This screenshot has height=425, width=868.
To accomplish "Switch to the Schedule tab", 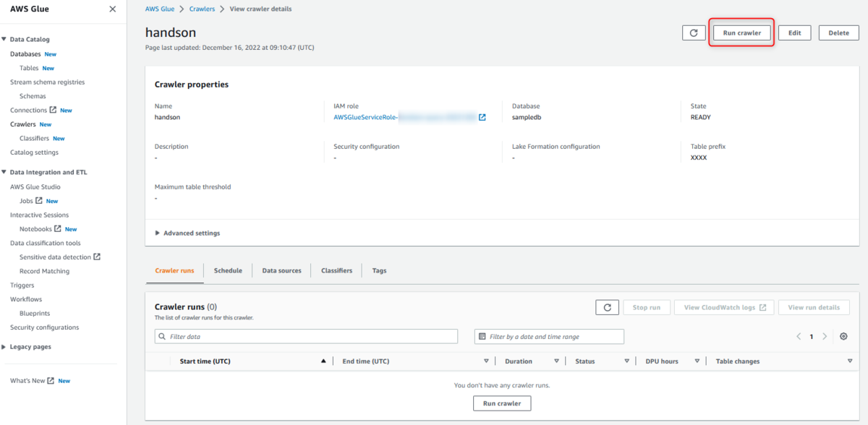I will pos(228,270).
